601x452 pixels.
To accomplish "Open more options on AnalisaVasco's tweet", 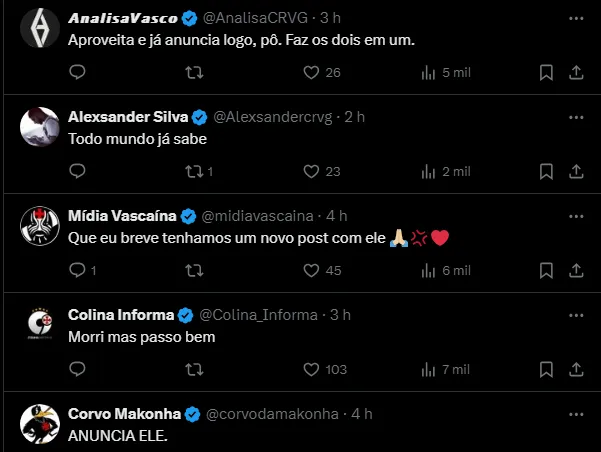I will point(576,18).
